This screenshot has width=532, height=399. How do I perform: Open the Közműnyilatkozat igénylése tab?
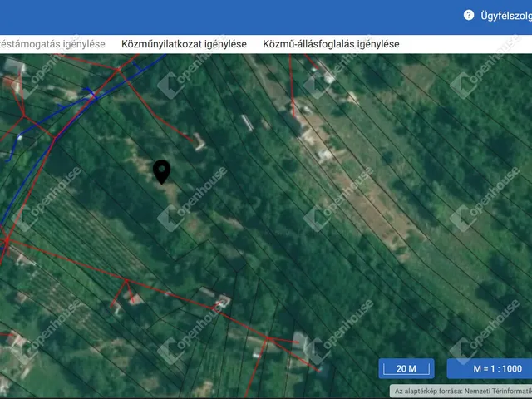184,44
